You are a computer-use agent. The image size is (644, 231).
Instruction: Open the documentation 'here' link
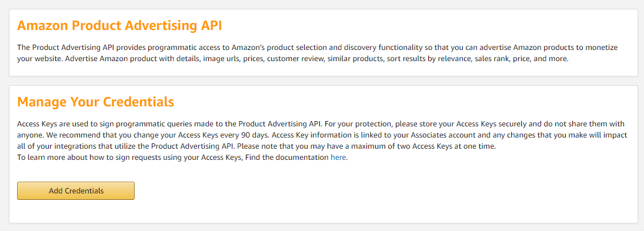[338, 157]
